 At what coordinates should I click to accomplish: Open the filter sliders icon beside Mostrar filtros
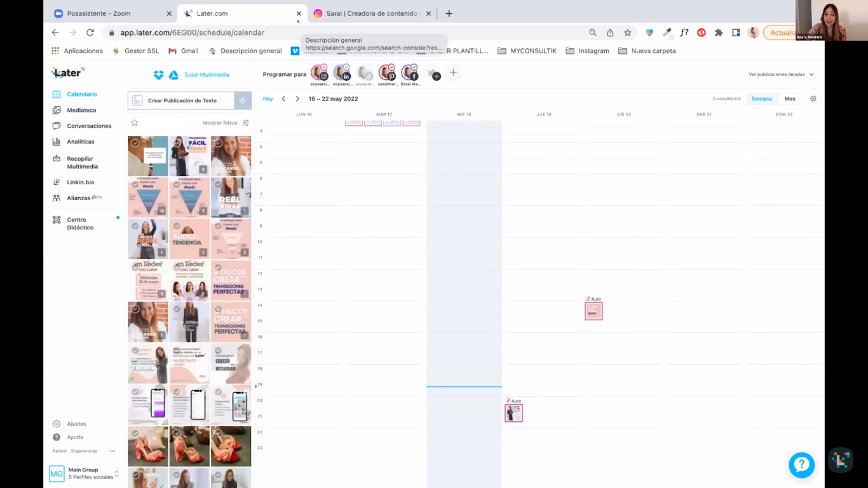[x=246, y=123]
